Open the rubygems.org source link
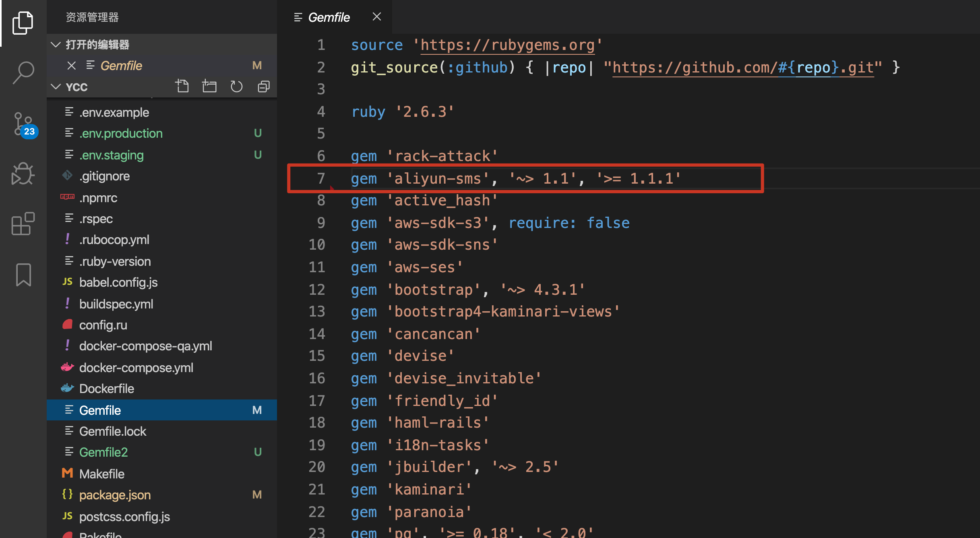 tap(507, 45)
